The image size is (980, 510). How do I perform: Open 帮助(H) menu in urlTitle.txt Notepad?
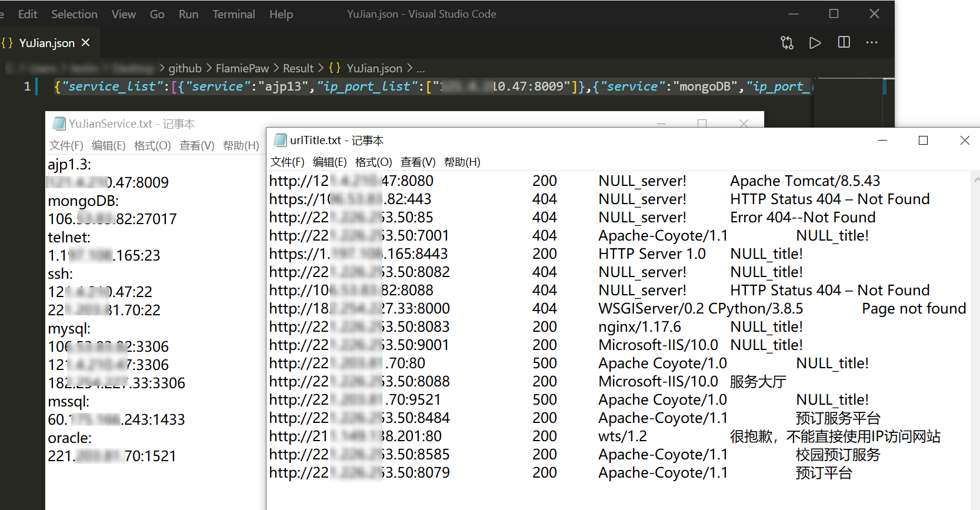pyautogui.click(x=462, y=162)
